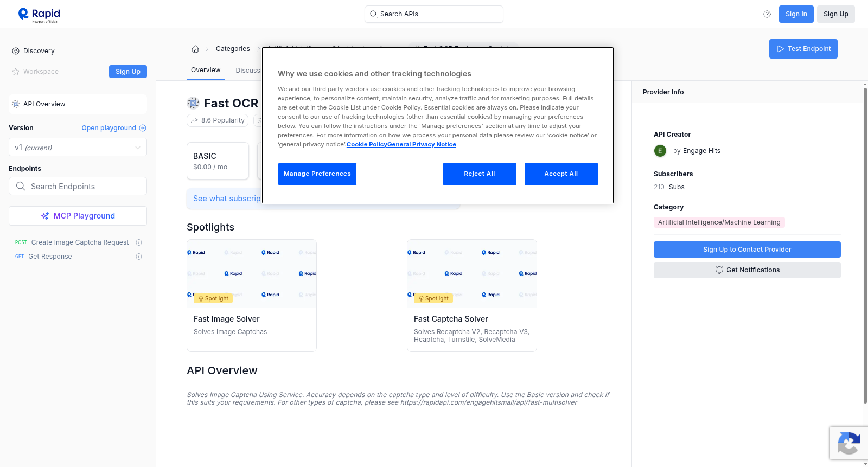This screenshot has width=868, height=467.
Task: Click the Open playground link
Action: point(109,128)
